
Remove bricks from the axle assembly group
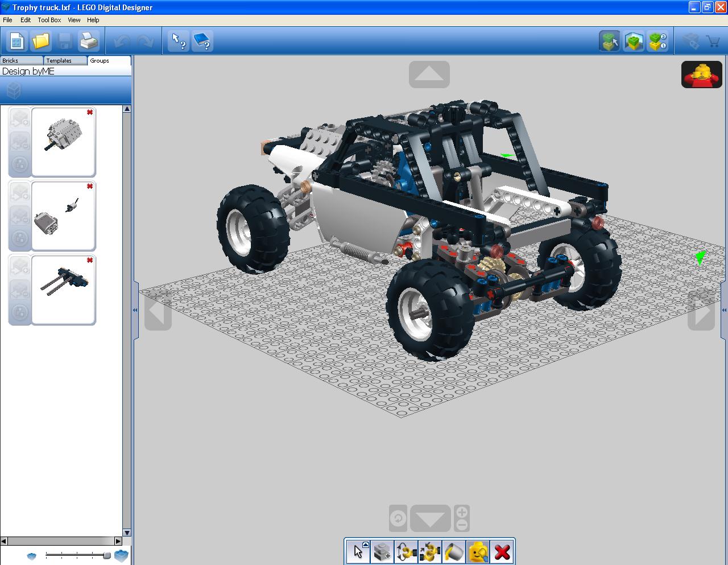20,290
